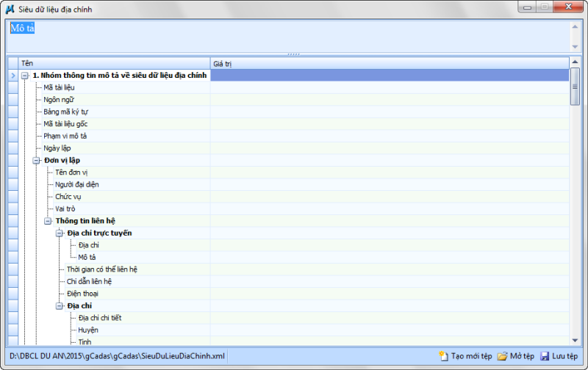Click the grid's vertical scrollbar down arrow
This screenshot has height=370, width=588.
[x=575, y=340]
